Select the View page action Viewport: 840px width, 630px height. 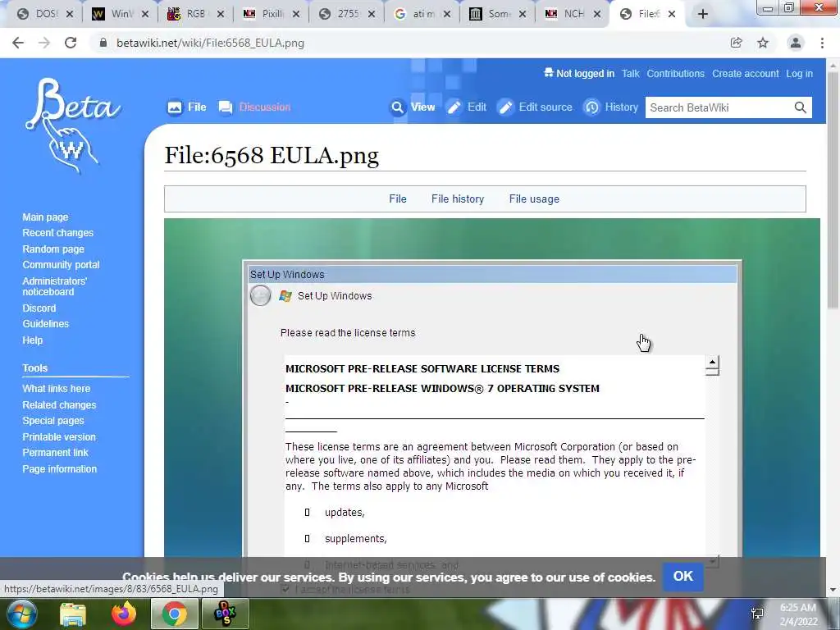[413, 107]
